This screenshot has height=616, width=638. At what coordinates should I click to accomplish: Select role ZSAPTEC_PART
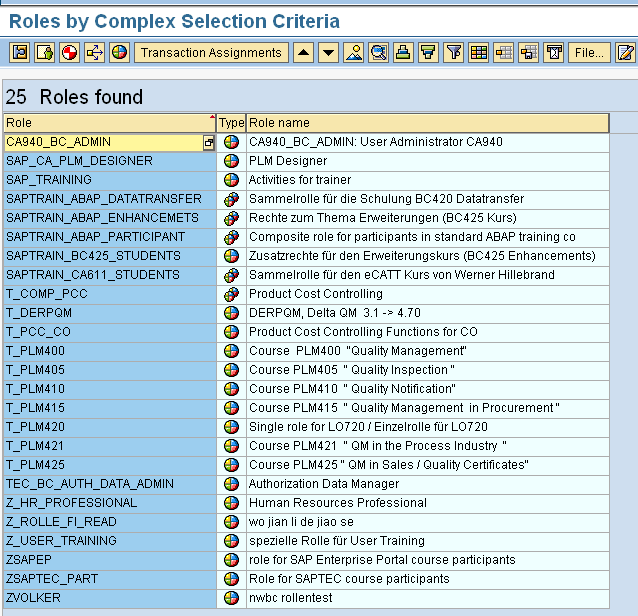(x=110, y=579)
